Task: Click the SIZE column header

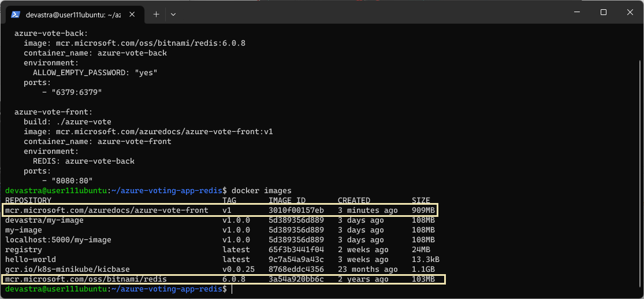Action: pyautogui.click(x=421, y=200)
